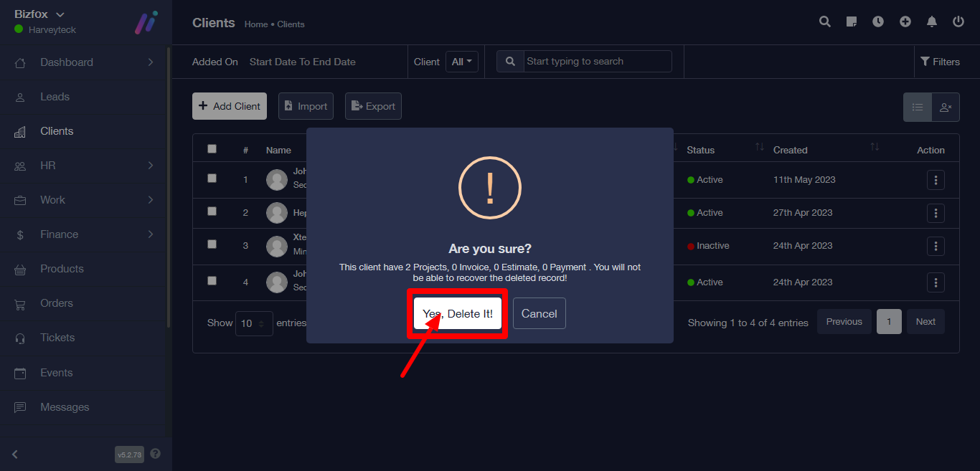Open the notifications bell
980x471 pixels.
click(x=932, y=22)
